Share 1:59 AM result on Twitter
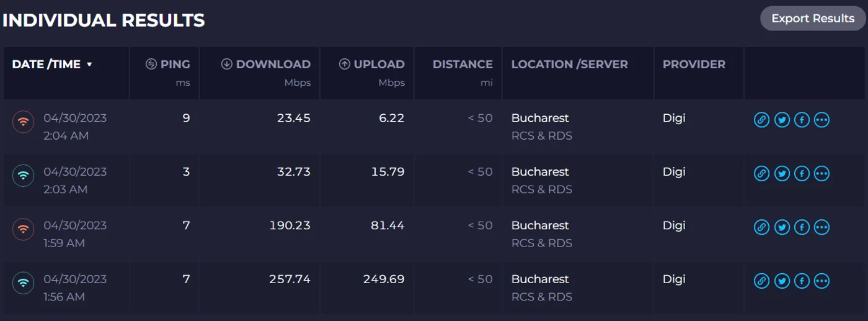Screen dimensions: 868x321 click(782, 227)
